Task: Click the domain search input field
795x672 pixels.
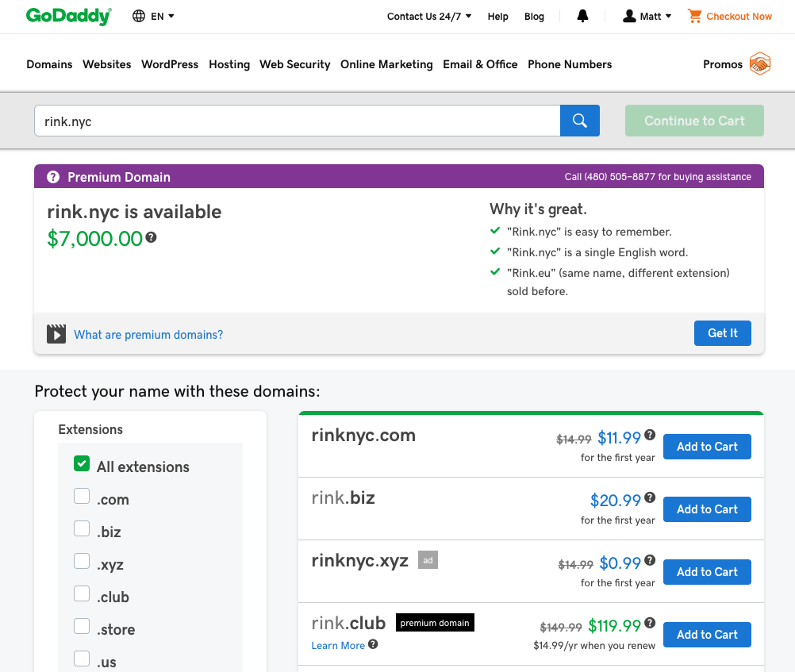Action: click(297, 121)
